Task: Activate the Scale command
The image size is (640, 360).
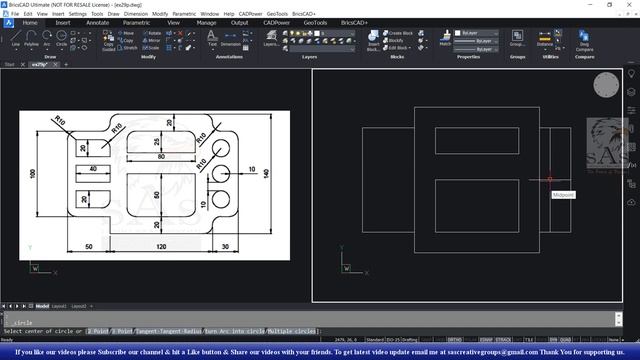Action: pyautogui.click(x=151, y=48)
